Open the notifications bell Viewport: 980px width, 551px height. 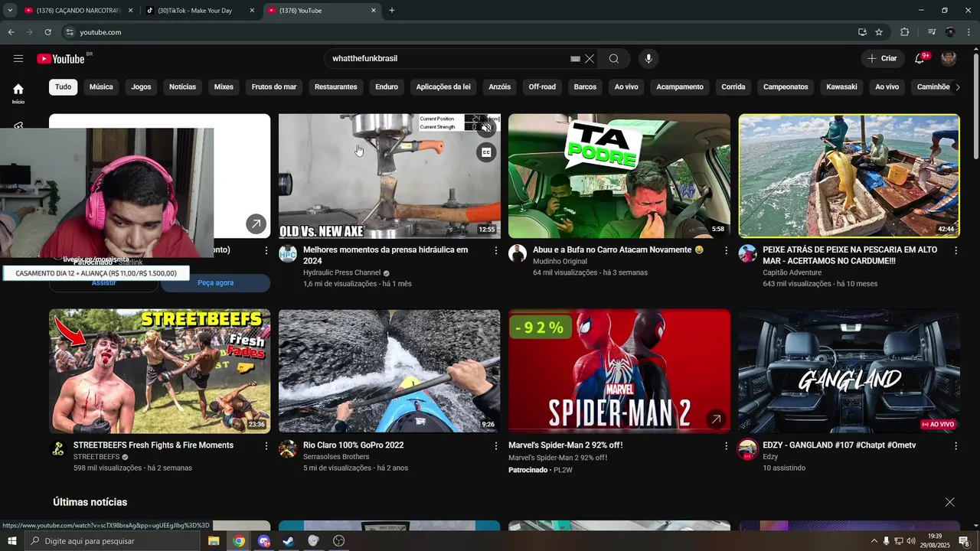(x=920, y=59)
